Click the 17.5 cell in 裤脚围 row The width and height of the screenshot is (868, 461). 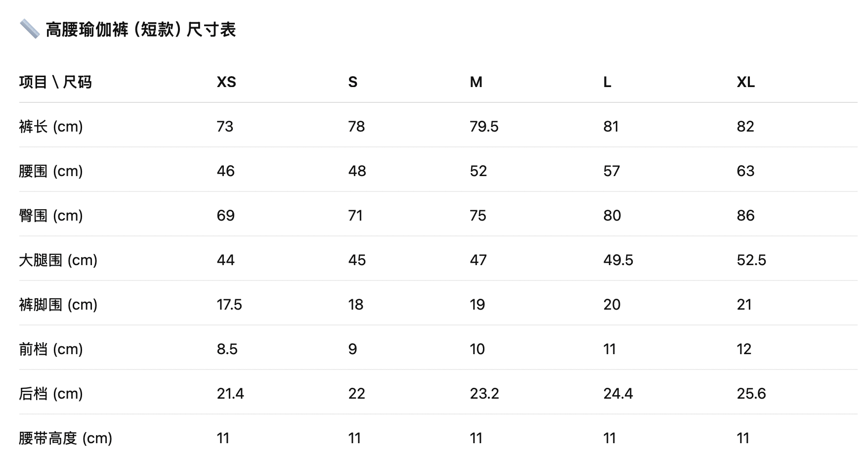(229, 305)
